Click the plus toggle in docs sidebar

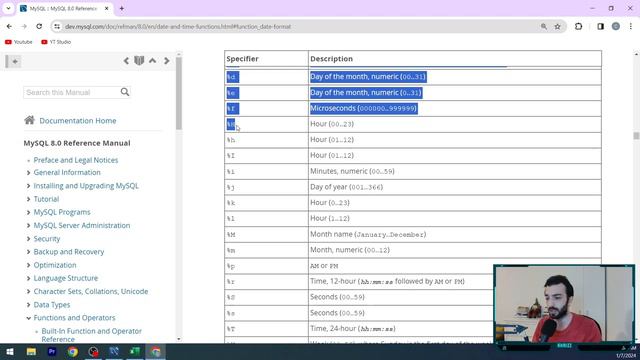pos(15,61)
